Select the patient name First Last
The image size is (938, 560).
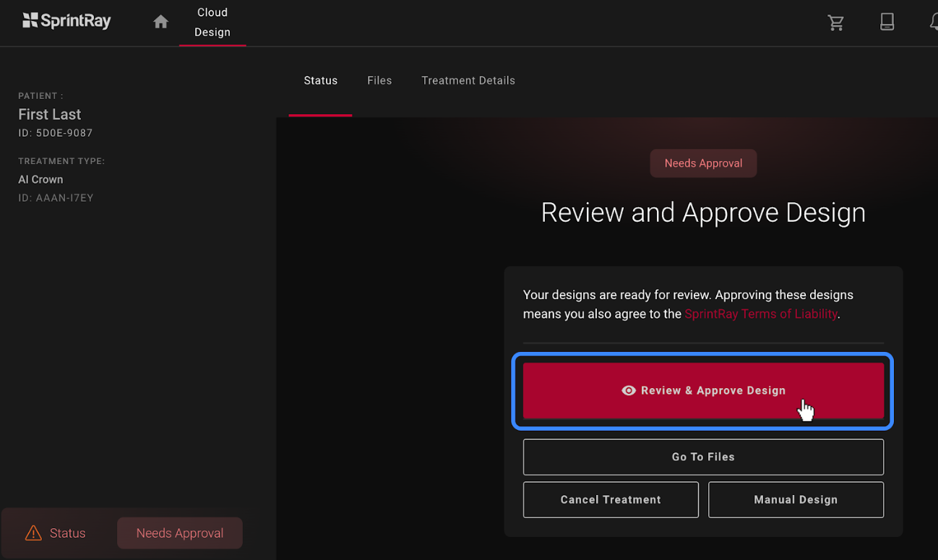pyautogui.click(x=49, y=114)
